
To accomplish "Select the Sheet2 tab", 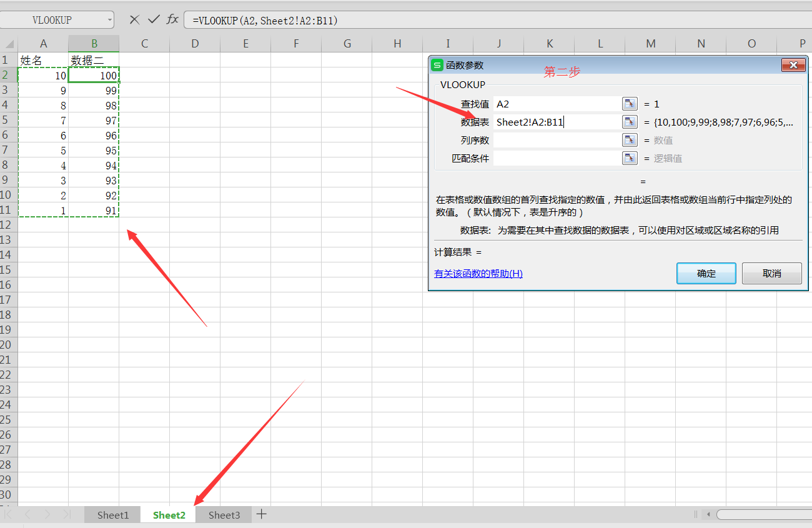I will (x=169, y=515).
